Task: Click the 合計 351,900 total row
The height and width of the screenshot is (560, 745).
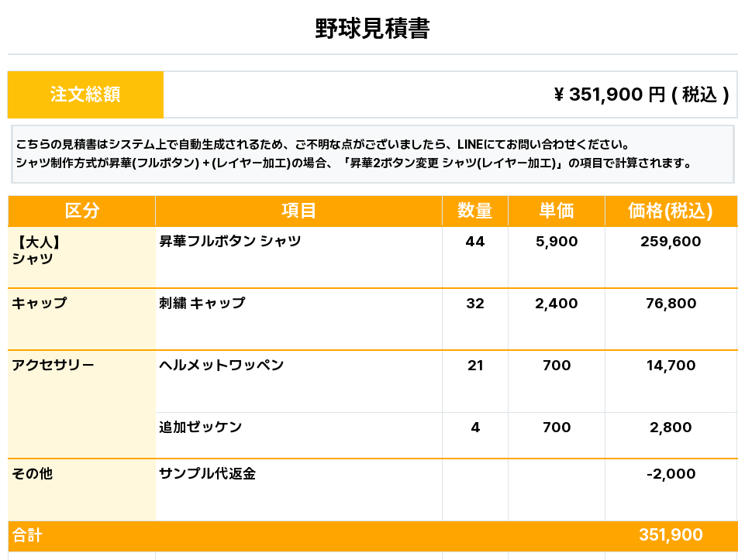Action: click(x=372, y=536)
